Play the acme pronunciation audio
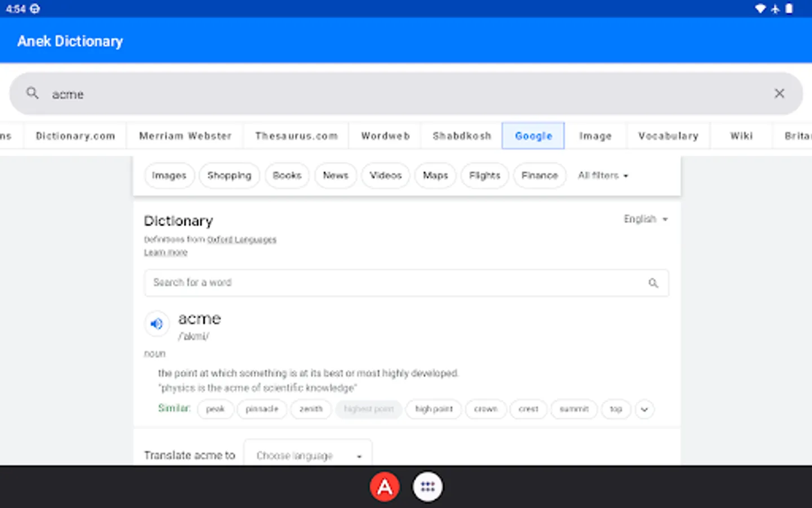This screenshot has height=508, width=812. (x=157, y=324)
